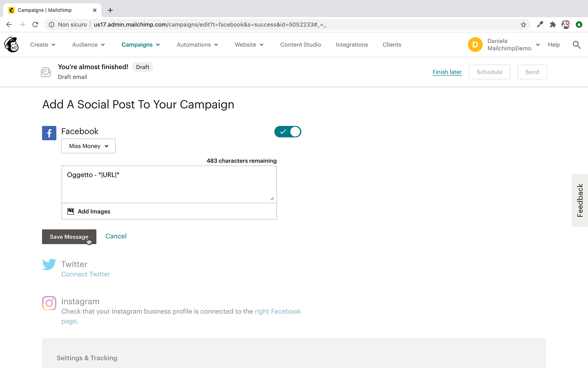
Task: Disable the Facebook post toggle
Action: point(288,132)
